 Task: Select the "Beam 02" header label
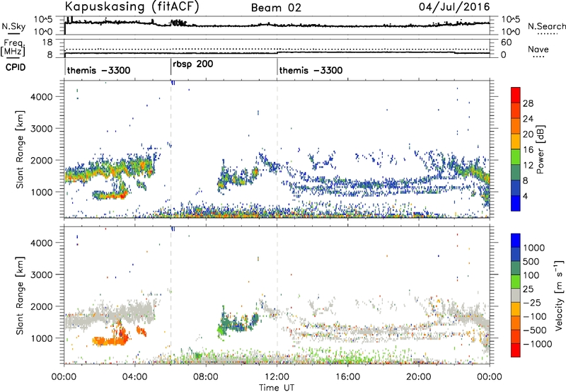[x=276, y=8]
